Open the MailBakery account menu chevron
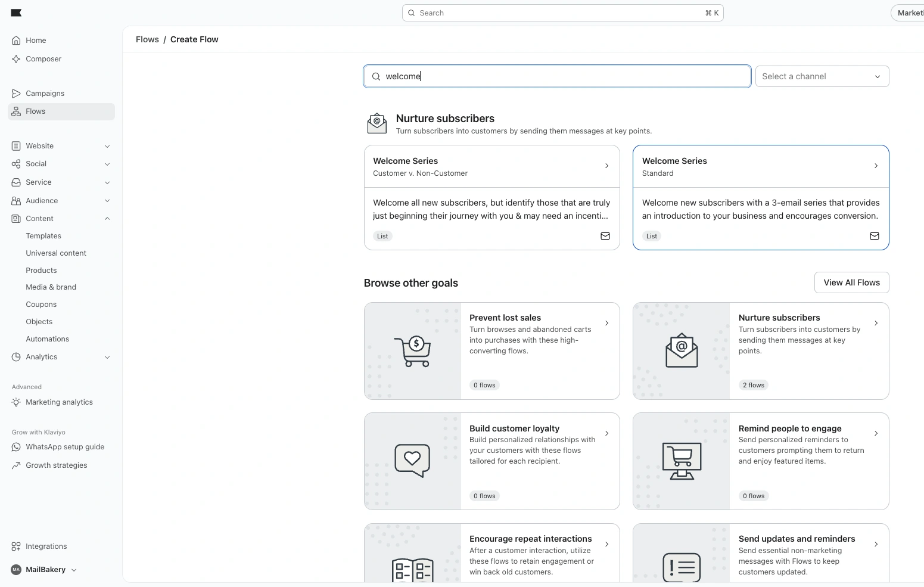 point(74,570)
